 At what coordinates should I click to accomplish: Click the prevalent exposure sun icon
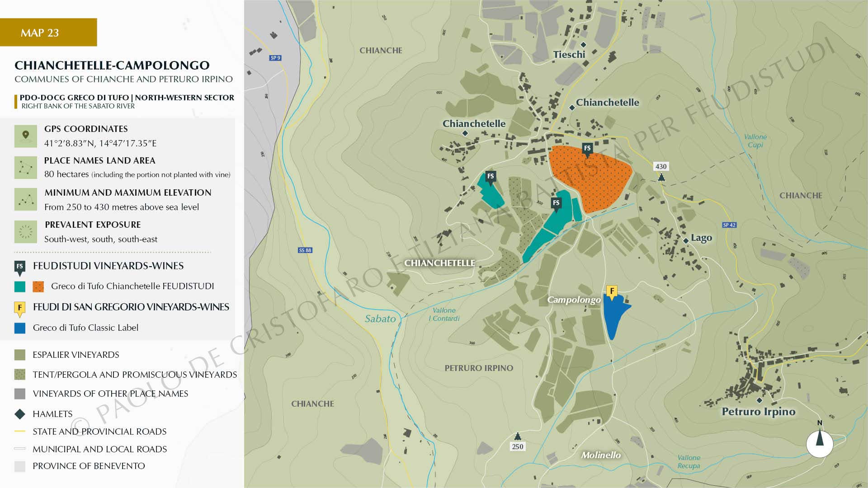(x=25, y=232)
